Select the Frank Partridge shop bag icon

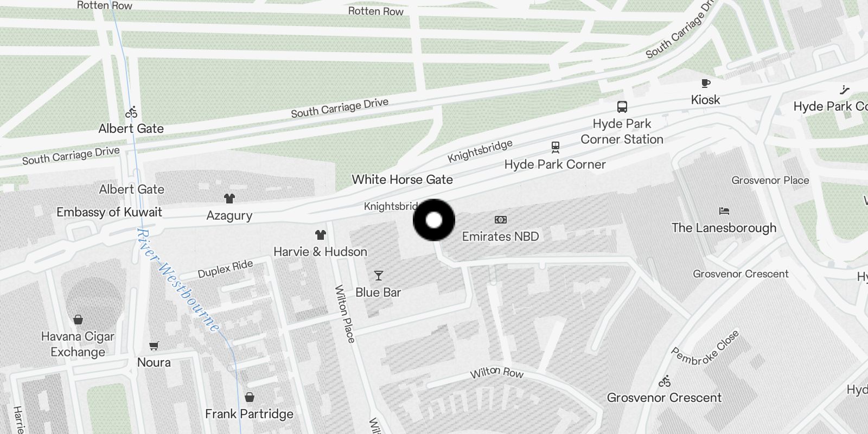coord(250,397)
